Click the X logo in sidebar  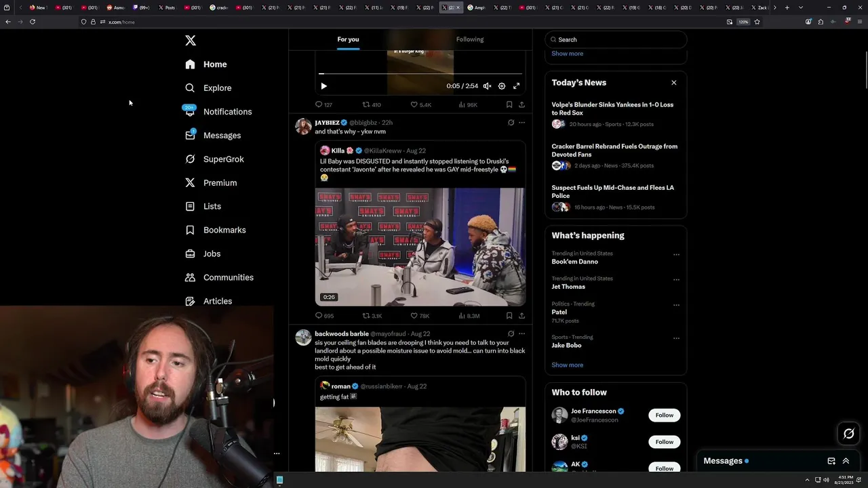click(x=191, y=41)
